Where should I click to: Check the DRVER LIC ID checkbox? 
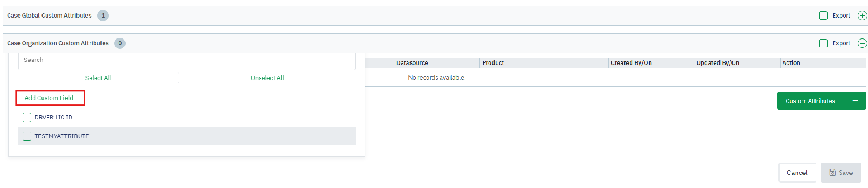[27, 117]
